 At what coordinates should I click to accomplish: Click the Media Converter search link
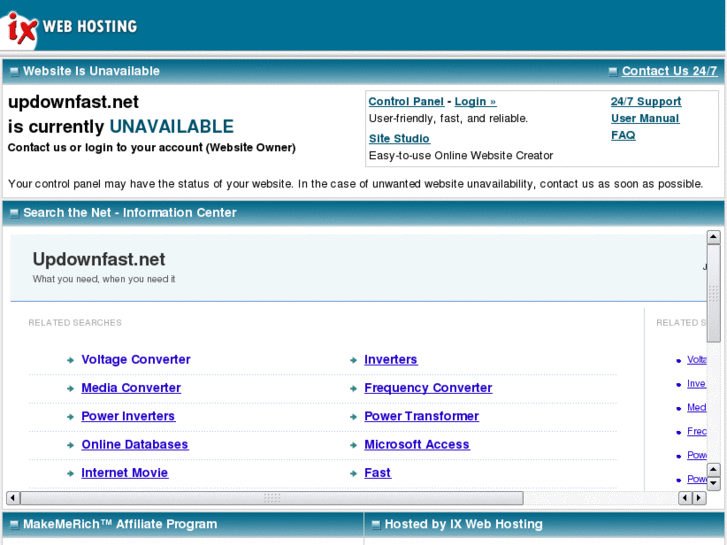(x=131, y=388)
